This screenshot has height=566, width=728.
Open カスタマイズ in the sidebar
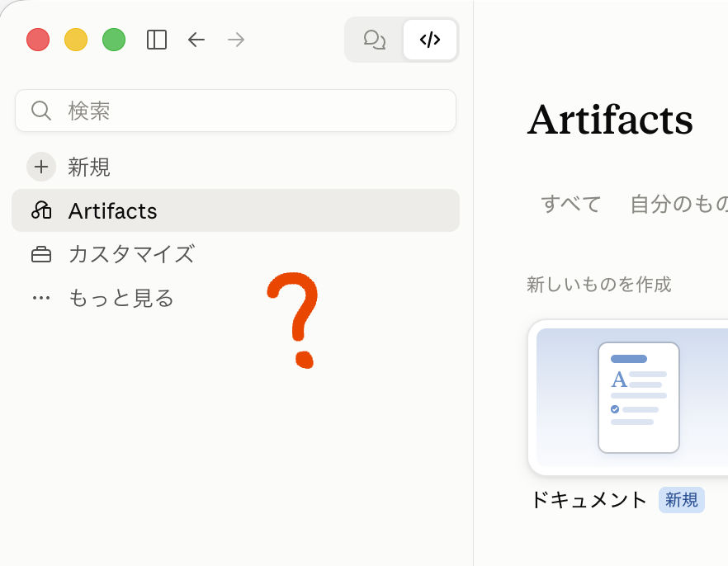click(235, 254)
